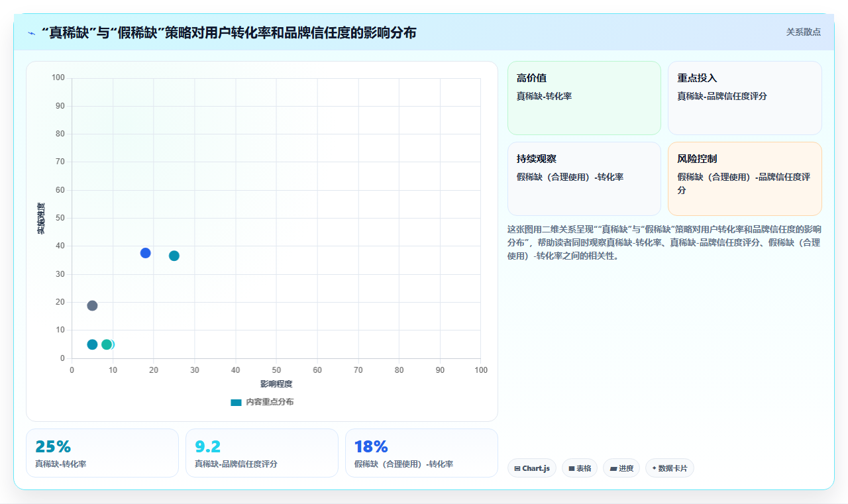Viewport: 848px width, 504px height.
Task: Click the Chart.js tag icon
Action: pos(517,469)
